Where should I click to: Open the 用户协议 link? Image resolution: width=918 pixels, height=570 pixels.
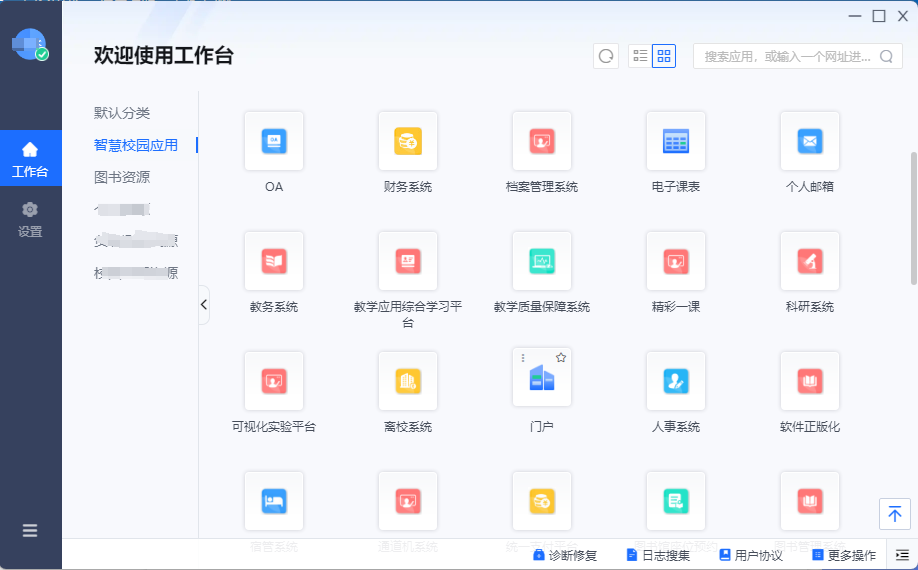(x=751, y=555)
